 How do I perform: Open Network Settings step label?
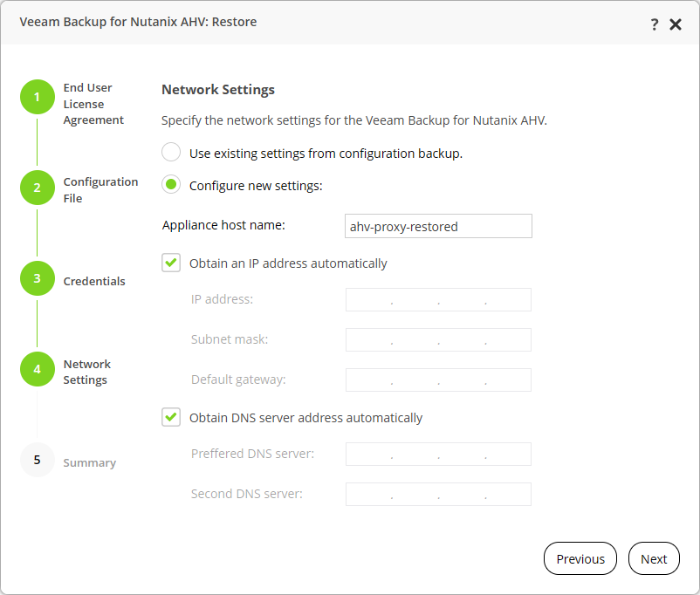point(87,372)
